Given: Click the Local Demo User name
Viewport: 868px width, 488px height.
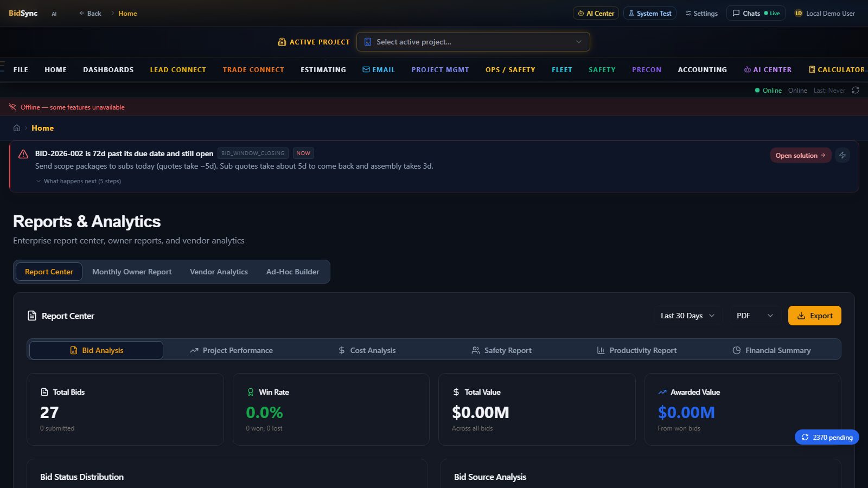Looking at the screenshot, I should (831, 13).
